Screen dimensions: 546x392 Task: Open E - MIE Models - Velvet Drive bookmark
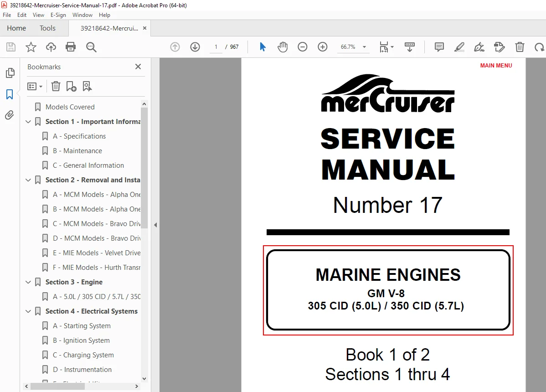(x=97, y=253)
